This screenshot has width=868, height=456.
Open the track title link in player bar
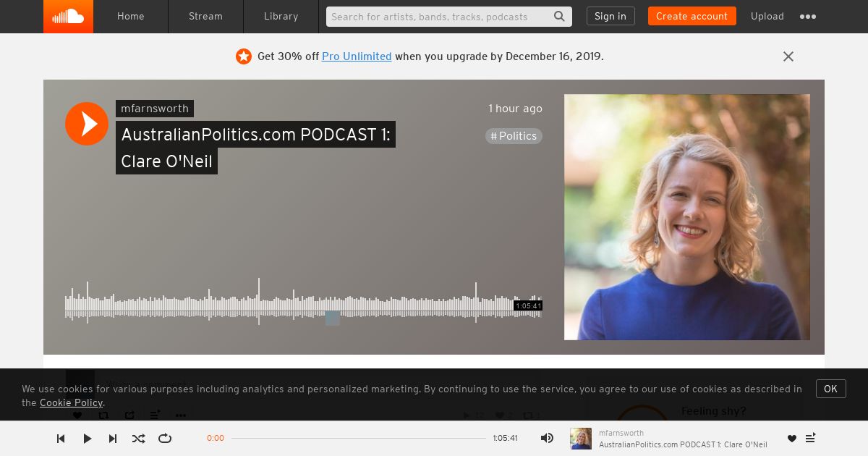[683, 444]
